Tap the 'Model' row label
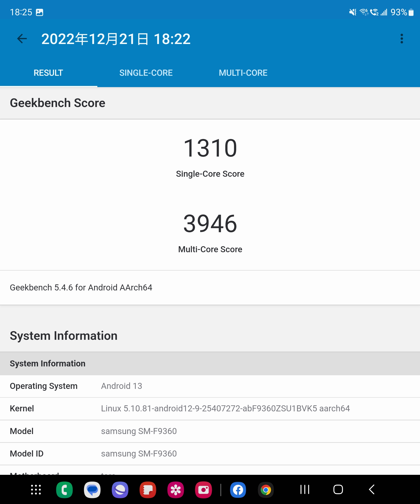The image size is (420, 504). tap(22, 431)
